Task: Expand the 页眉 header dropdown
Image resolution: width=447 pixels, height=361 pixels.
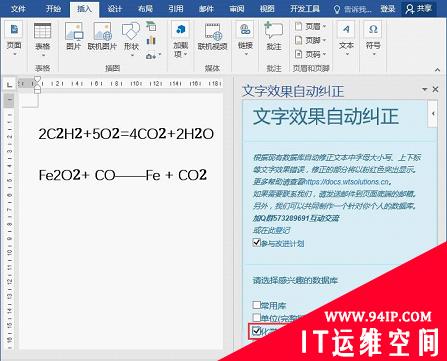Action: pyautogui.click(x=311, y=26)
